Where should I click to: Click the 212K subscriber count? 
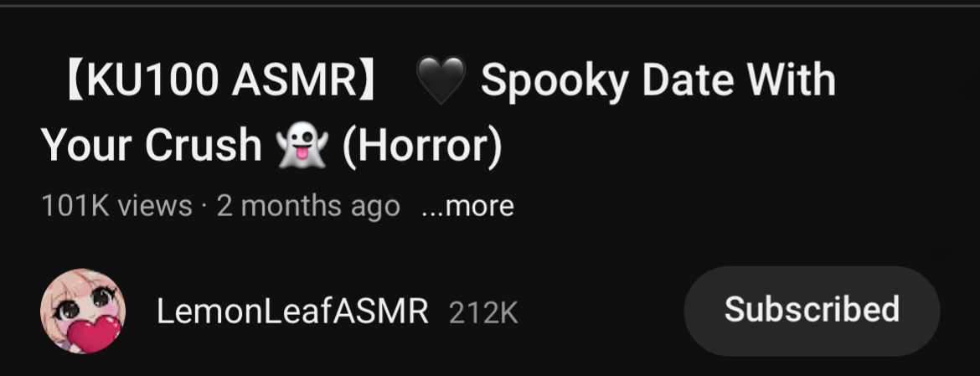point(484,313)
